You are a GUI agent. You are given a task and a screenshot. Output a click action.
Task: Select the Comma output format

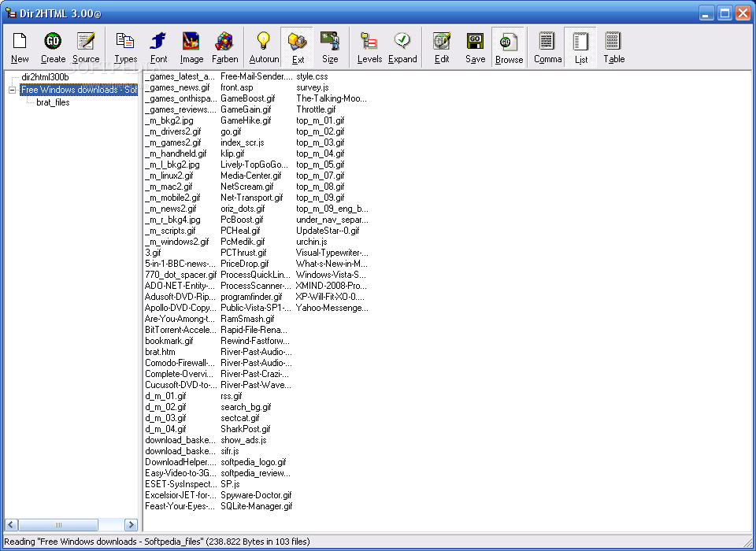point(547,47)
